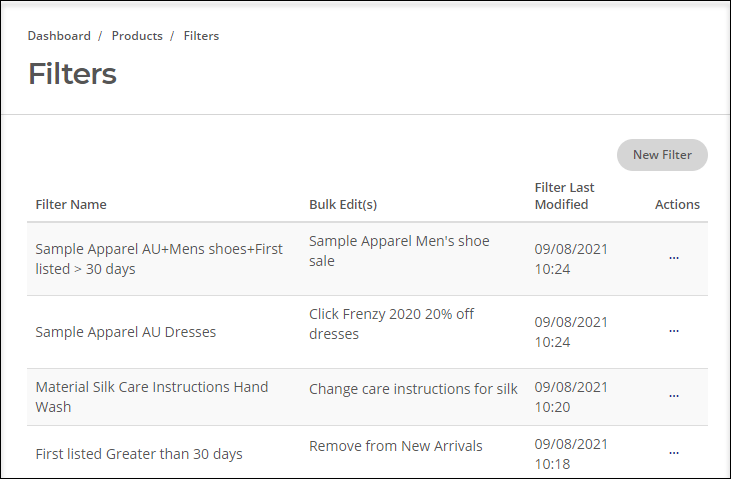Open Click Frenzy 2020 20% off dresses bulk edit
Screen dimensions: 731x479
click(x=392, y=324)
